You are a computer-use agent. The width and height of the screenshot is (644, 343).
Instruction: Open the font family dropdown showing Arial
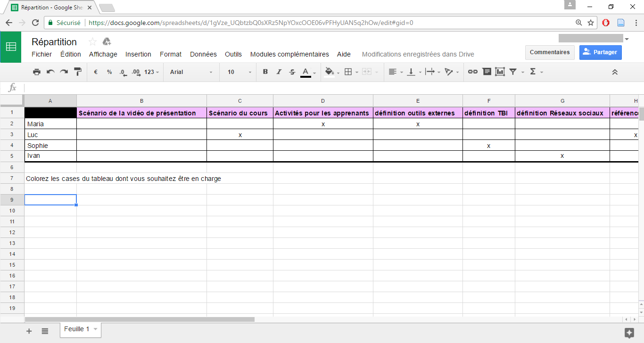point(191,72)
